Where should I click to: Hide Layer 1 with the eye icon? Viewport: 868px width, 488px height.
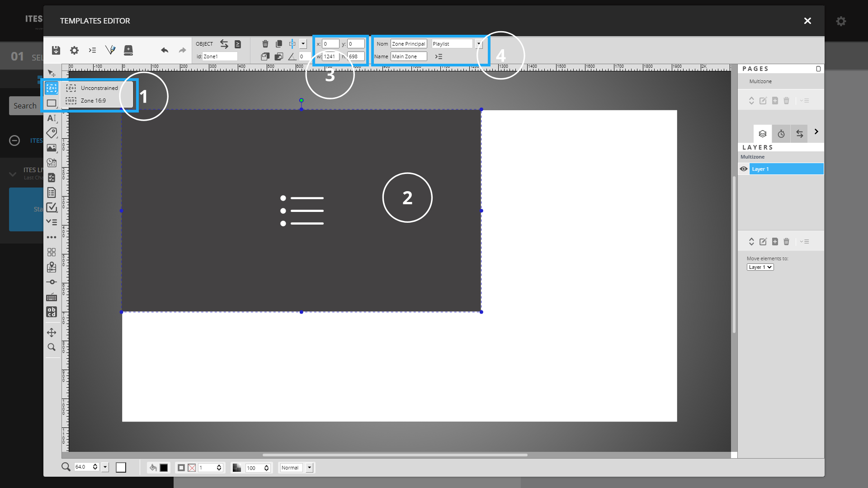(x=744, y=169)
